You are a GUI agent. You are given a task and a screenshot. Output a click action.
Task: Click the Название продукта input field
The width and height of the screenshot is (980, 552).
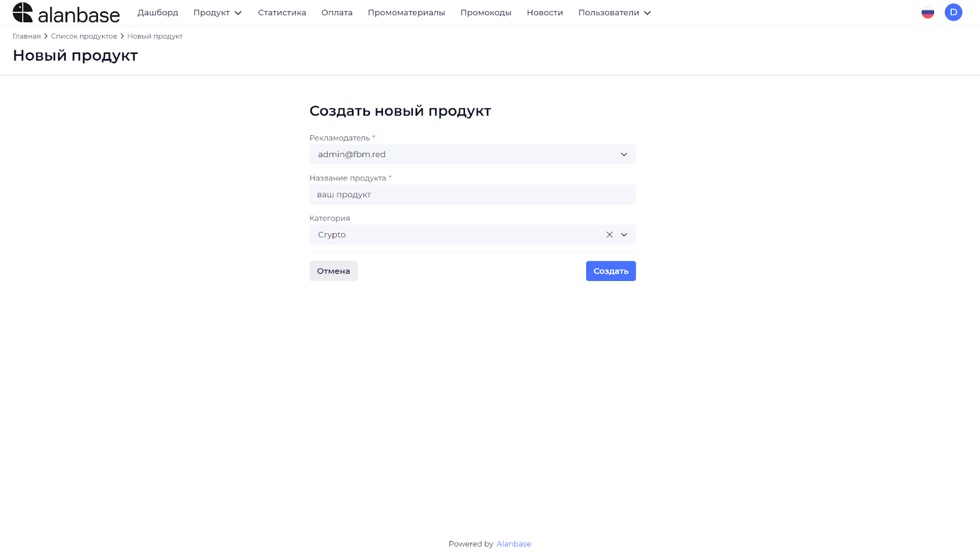(x=472, y=194)
